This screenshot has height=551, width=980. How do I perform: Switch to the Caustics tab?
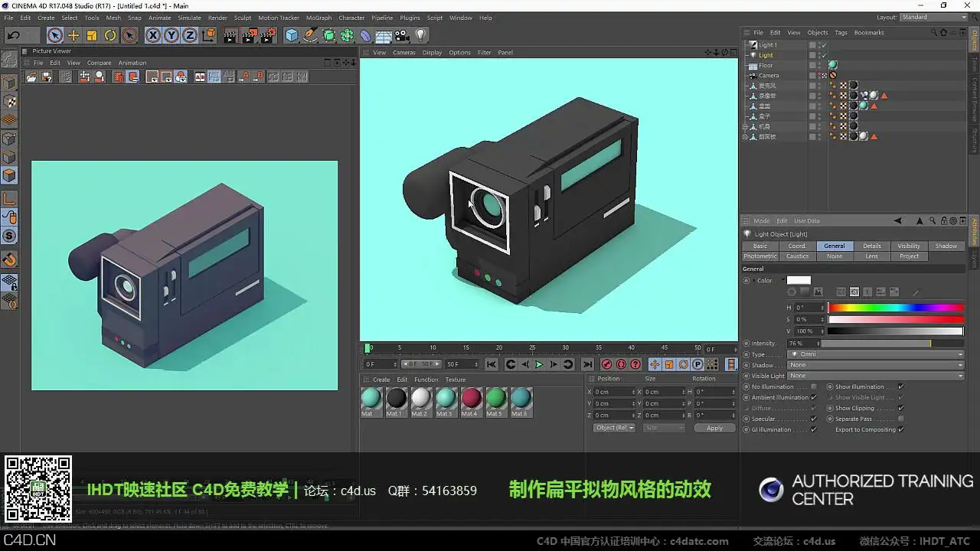[x=797, y=256]
